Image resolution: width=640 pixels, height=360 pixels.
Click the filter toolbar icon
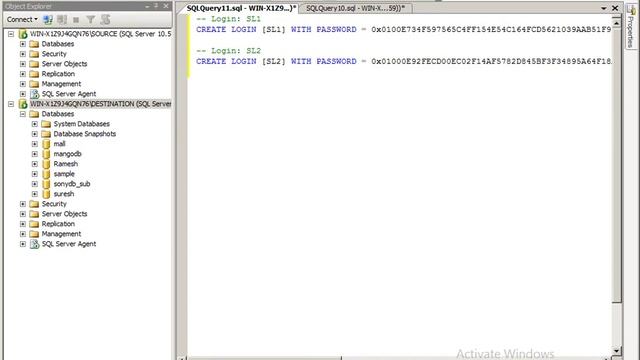coord(91,19)
